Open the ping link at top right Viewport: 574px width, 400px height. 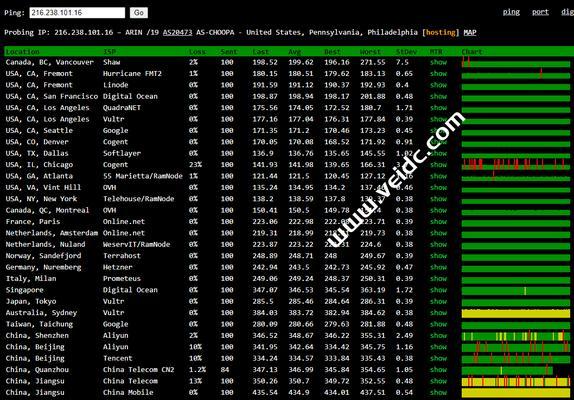pyautogui.click(x=511, y=12)
